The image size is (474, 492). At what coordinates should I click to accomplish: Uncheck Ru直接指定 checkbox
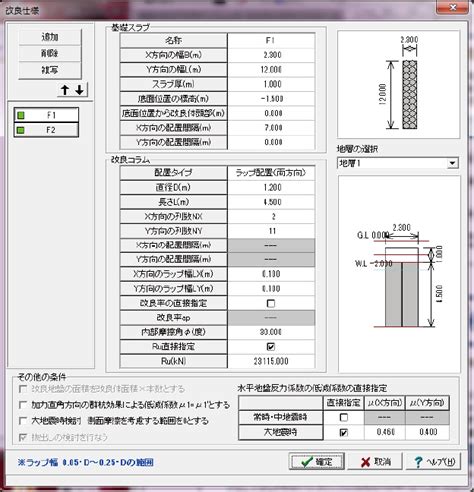(271, 347)
